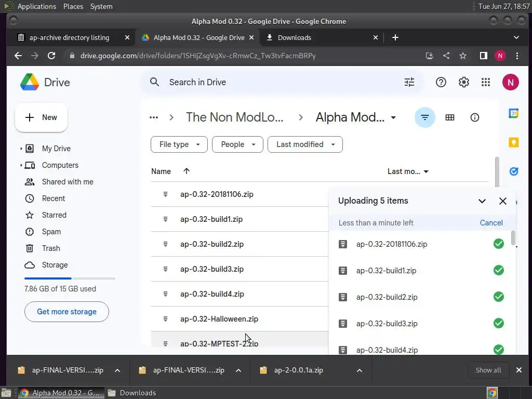Screen dimensions: 532x399
Task: Click Show all downloads
Action: pyautogui.click(x=488, y=370)
